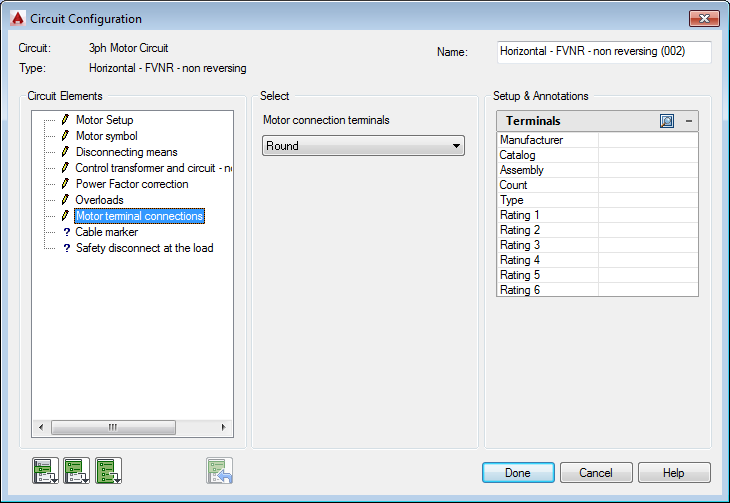Screen dimensions: 730x503
Task: Click the insert all circuit elements icon
Action: click(x=108, y=470)
